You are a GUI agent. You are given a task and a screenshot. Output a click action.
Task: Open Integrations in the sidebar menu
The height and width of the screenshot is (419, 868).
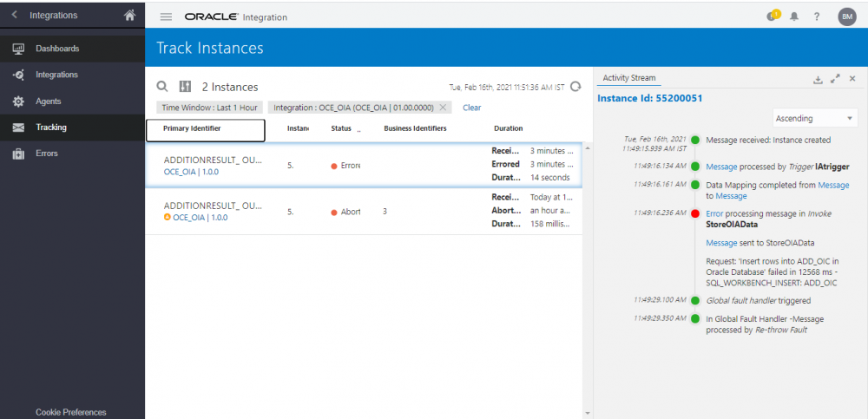[73, 75]
